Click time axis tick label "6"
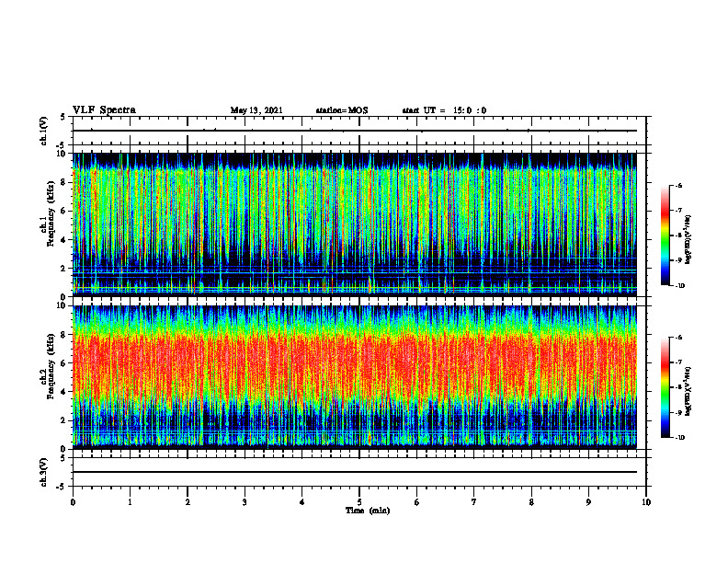This screenshot has width=728, height=563. click(x=417, y=502)
